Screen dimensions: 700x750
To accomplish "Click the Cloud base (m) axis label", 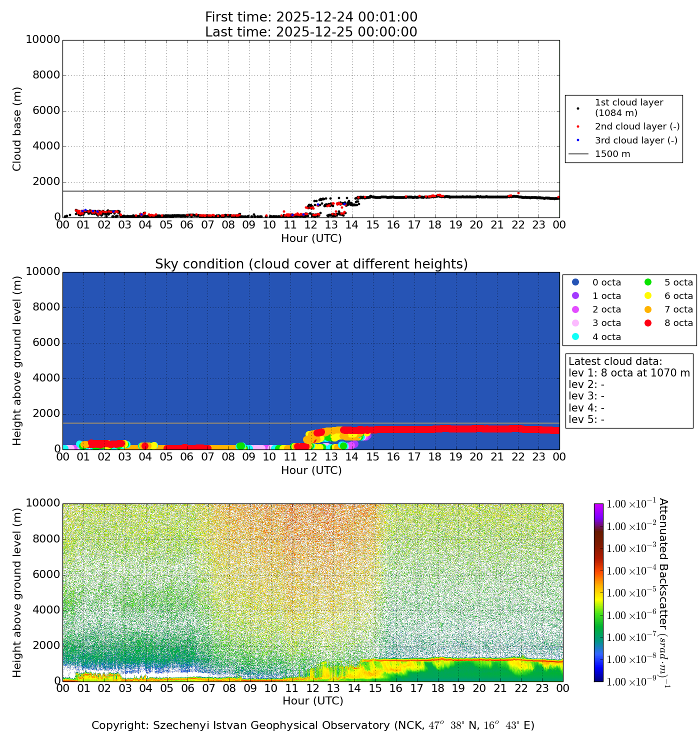I will coord(17,129).
